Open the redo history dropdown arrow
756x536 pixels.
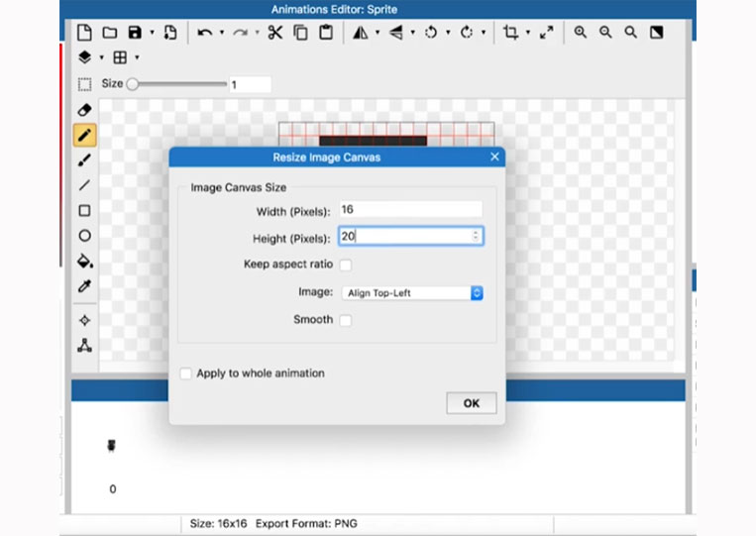[x=258, y=33]
